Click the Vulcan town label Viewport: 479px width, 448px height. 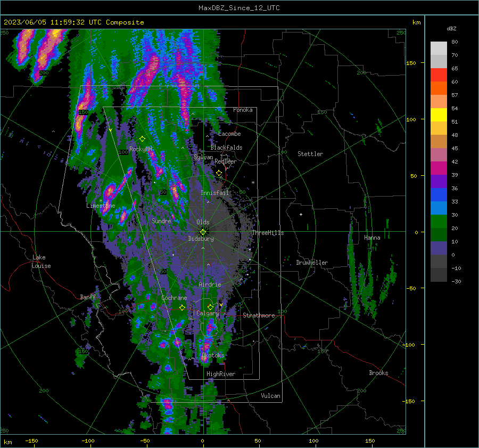coord(270,396)
